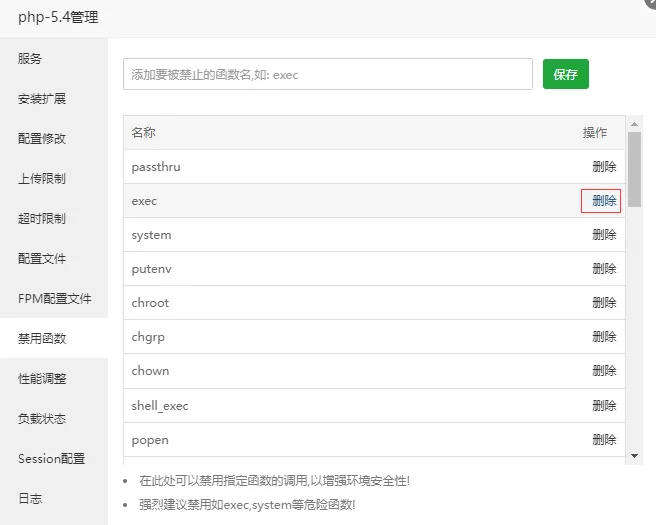Select the system row name
The width and height of the screenshot is (656, 525).
[x=151, y=235]
